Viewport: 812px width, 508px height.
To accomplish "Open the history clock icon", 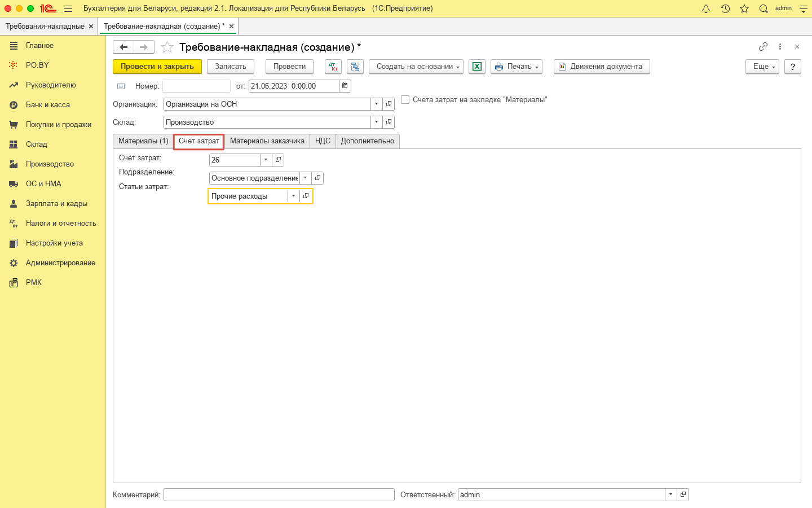I will click(725, 8).
